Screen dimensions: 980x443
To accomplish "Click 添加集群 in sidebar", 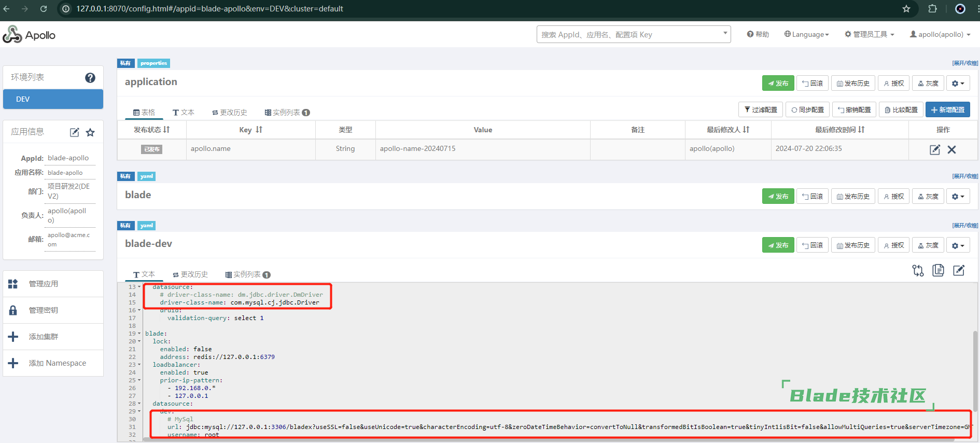I will click(x=53, y=337).
